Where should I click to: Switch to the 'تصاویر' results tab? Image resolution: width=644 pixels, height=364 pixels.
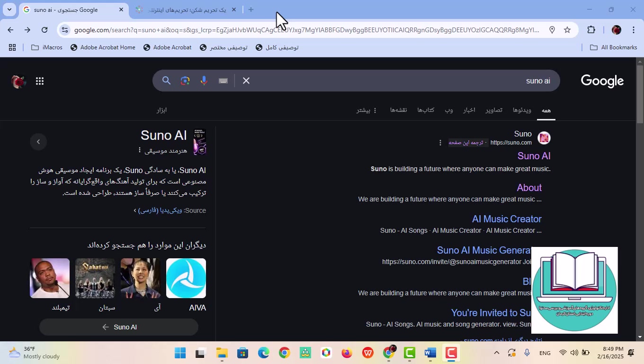494,110
